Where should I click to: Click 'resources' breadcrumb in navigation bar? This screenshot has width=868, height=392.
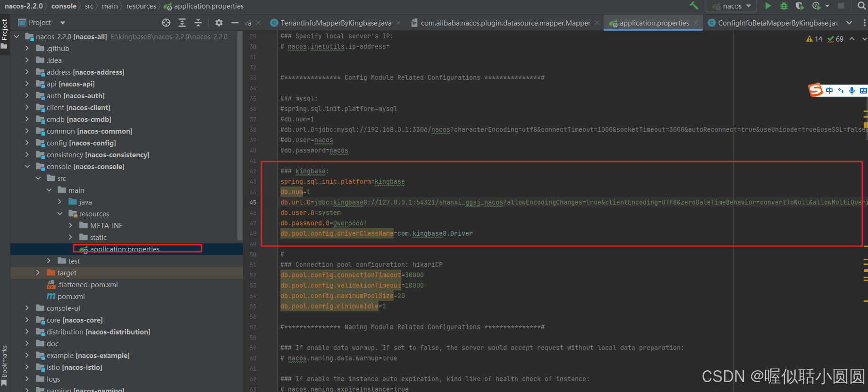(141, 6)
